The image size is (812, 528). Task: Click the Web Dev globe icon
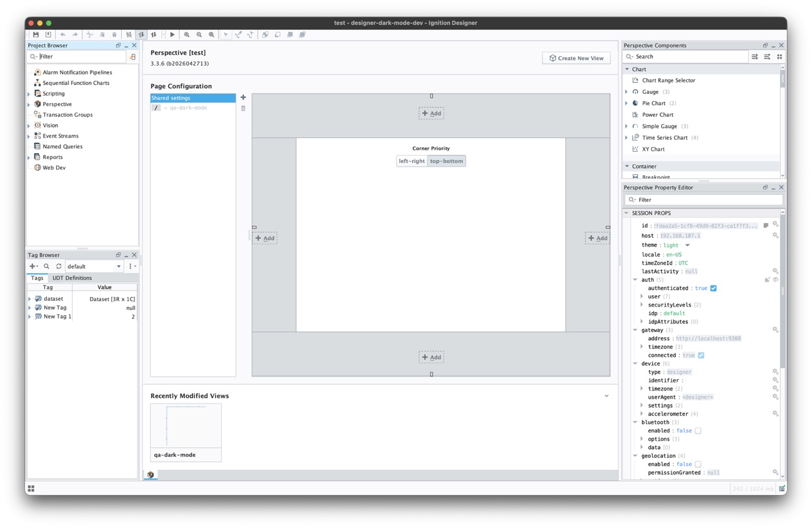click(38, 168)
